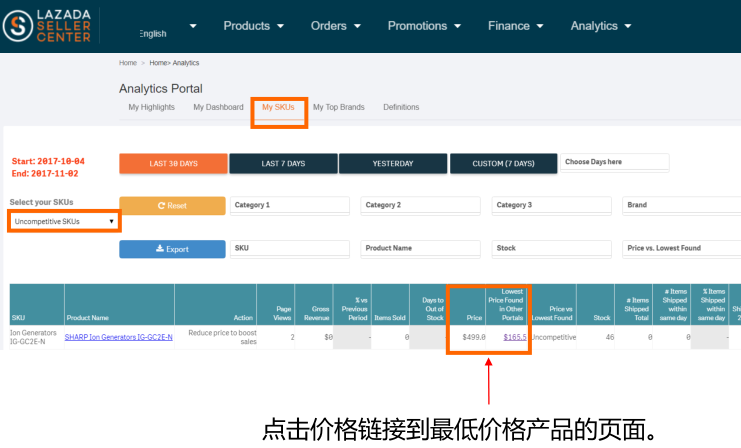Screen dimensions: 741x448
Task: Open the $165.5 lowest price link
Action: (x=515, y=337)
